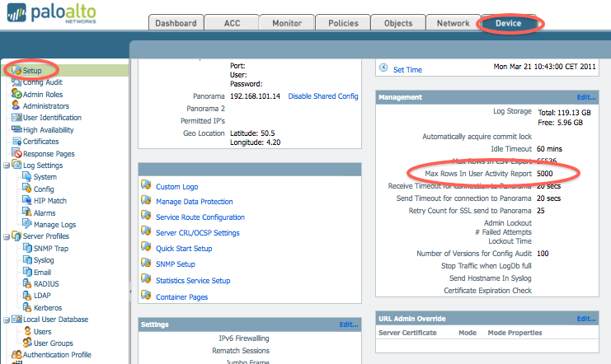611x364 pixels.
Task: Click the Setup gear icon in sidebar
Action: [16, 71]
